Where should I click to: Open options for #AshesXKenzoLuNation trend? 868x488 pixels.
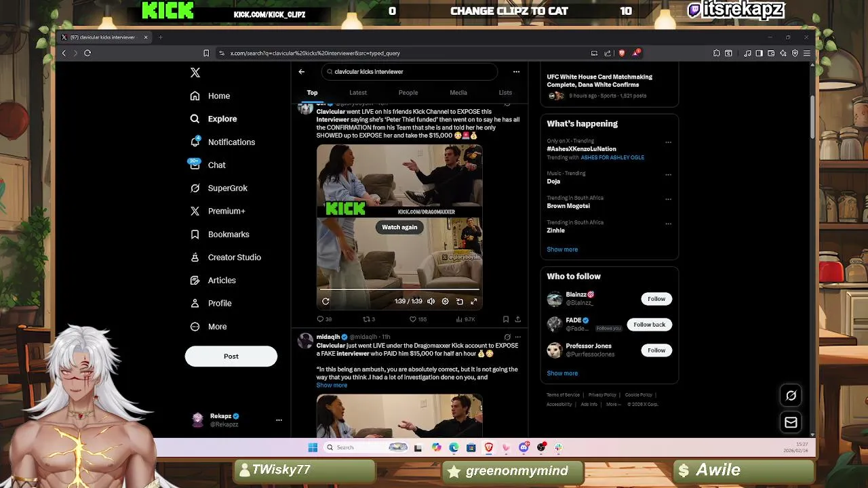(668, 142)
